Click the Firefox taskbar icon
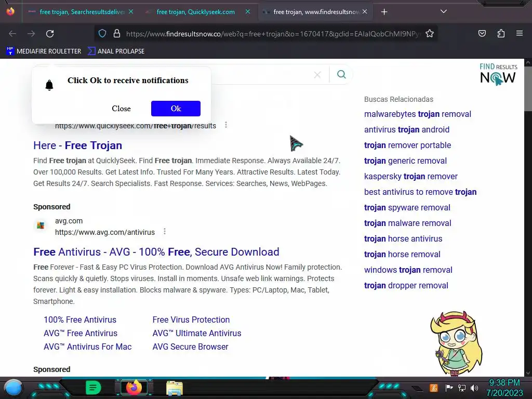The height and width of the screenshot is (399, 532). click(x=134, y=388)
